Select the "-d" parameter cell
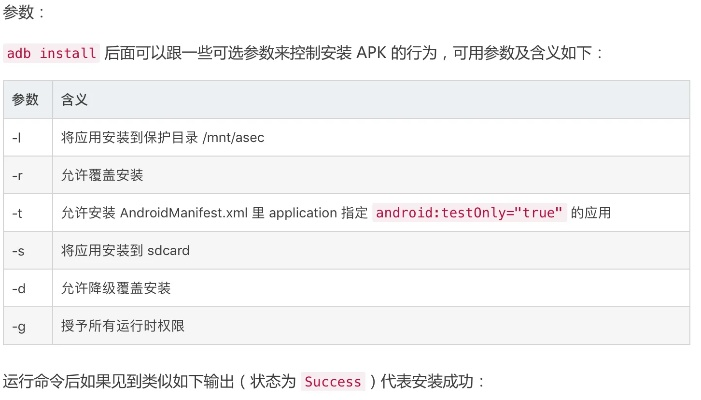The image size is (701, 400). (x=18, y=288)
